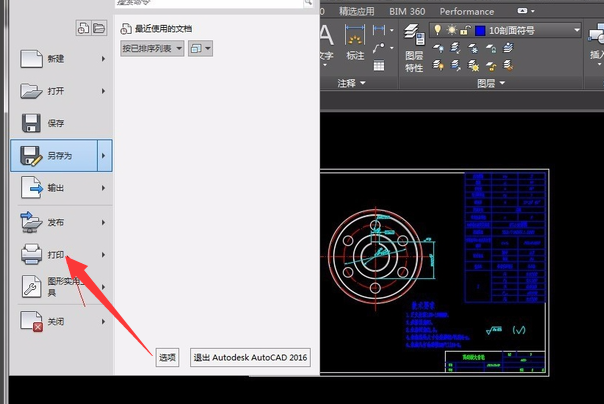Click the blue layer color swatch
Viewport: 604px width, 404px height.
click(480, 30)
